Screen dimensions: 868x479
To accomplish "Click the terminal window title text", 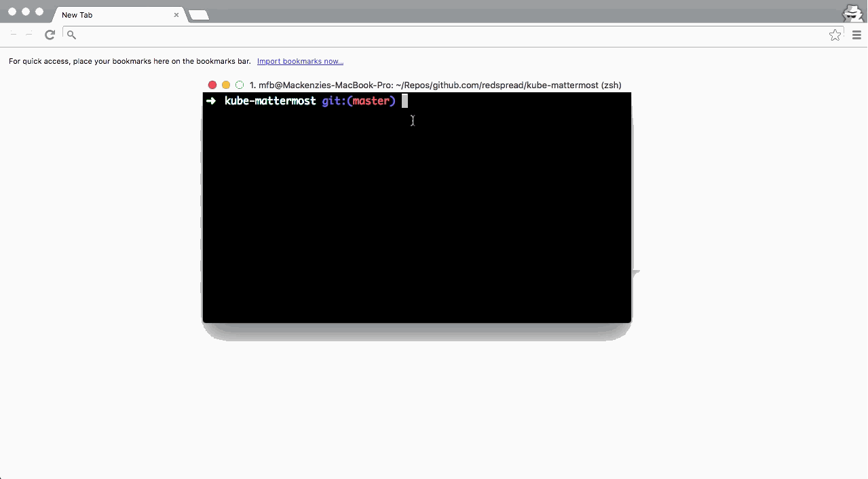I will (x=436, y=85).
